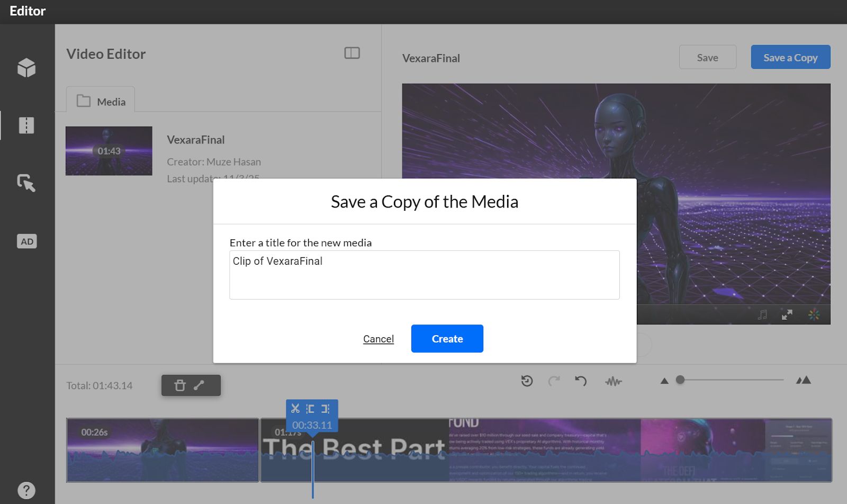Click the redo arrow icon

554,381
